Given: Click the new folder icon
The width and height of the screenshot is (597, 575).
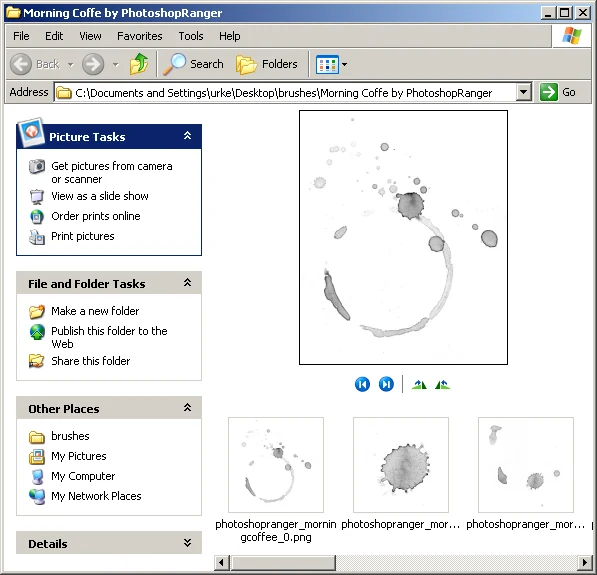Looking at the screenshot, I should [37, 311].
